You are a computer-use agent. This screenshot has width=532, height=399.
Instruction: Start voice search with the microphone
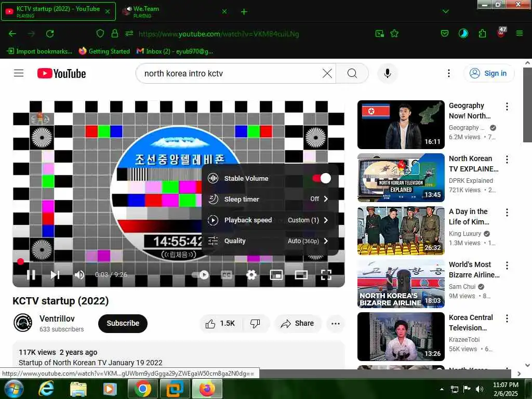388,73
